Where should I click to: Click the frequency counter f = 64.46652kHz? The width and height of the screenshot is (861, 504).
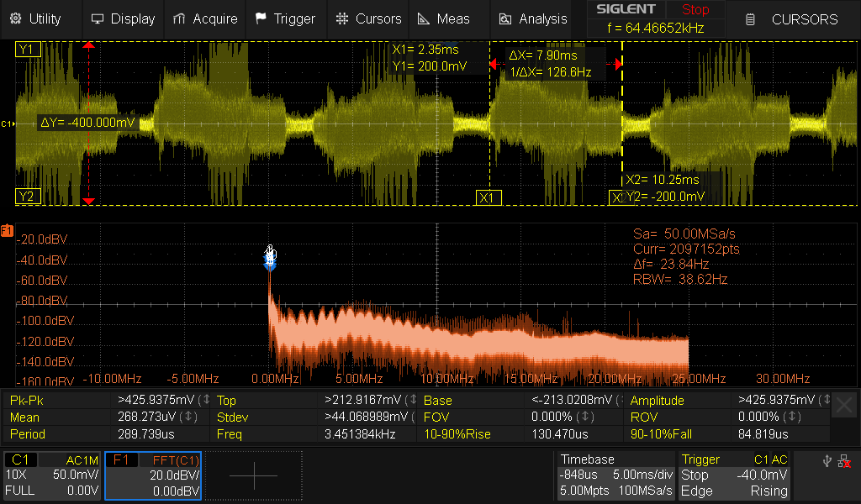coord(656,28)
